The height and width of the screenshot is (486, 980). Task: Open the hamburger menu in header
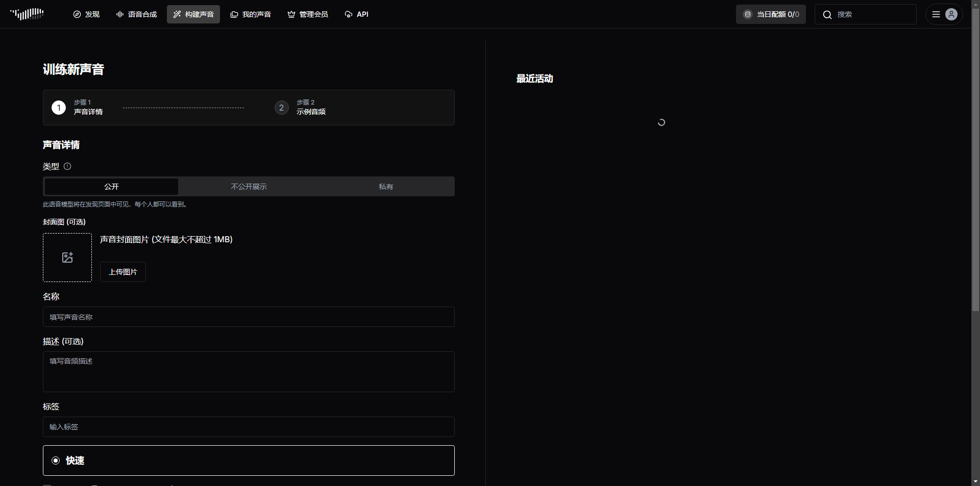coord(936,14)
